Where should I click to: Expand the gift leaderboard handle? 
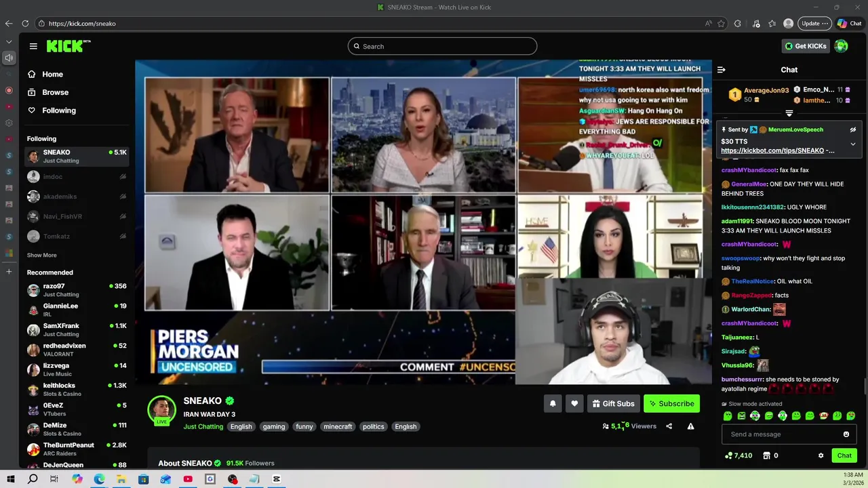(x=789, y=113)
